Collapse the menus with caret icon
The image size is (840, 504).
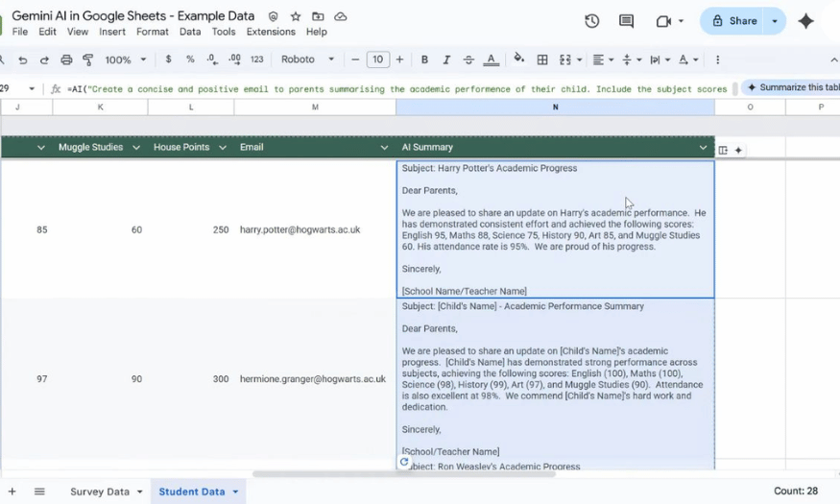[833, 60]
